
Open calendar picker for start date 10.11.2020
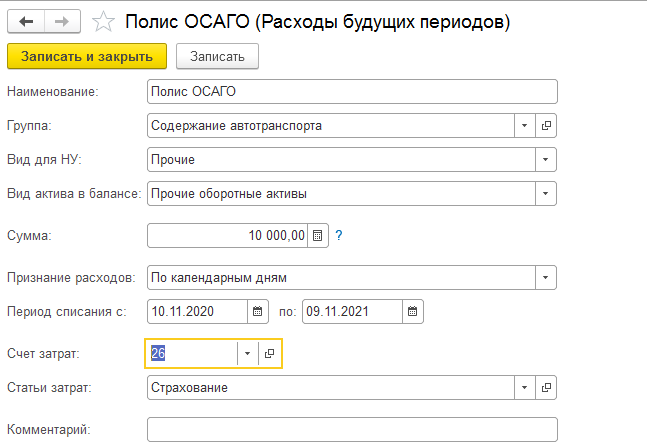click(x=257, y=312)
